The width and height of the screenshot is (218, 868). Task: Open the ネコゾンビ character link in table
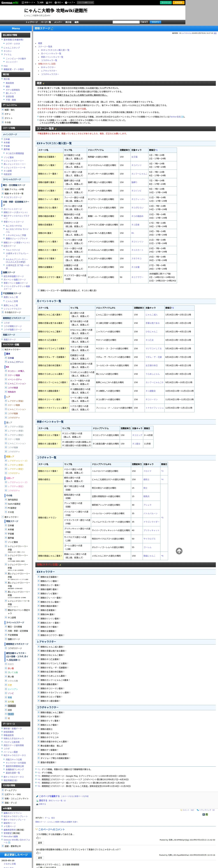136,191
